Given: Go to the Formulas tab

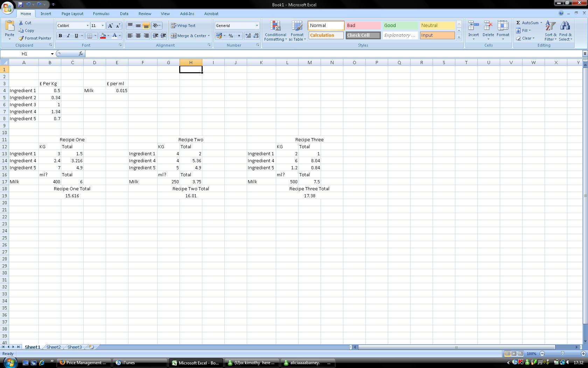Looking at the screenshot, I should [x=101, y=14].
